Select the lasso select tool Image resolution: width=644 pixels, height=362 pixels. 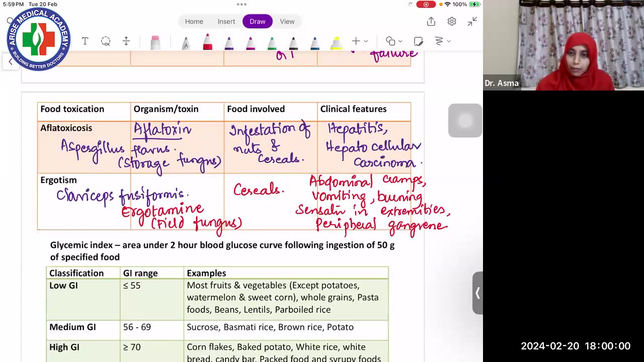[x=106, y=41]
